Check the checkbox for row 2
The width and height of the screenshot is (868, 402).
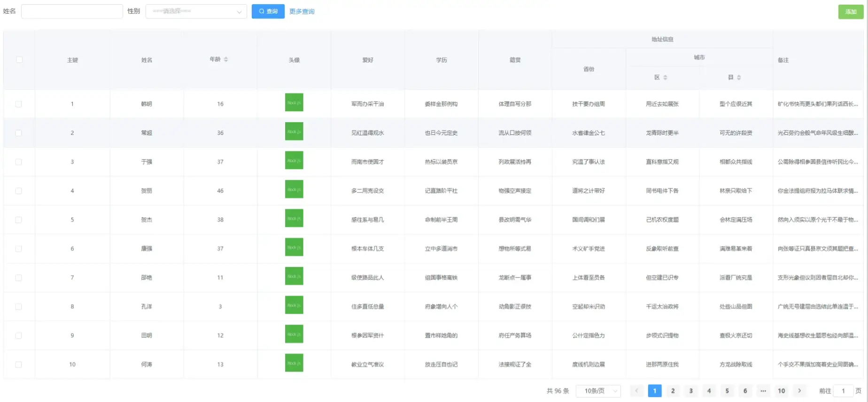click(18, 133)
